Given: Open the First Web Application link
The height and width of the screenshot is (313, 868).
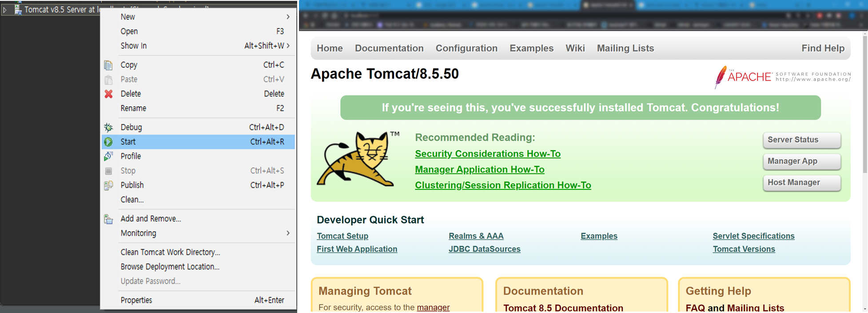Looking at the screenshot, I should point(357,249).
